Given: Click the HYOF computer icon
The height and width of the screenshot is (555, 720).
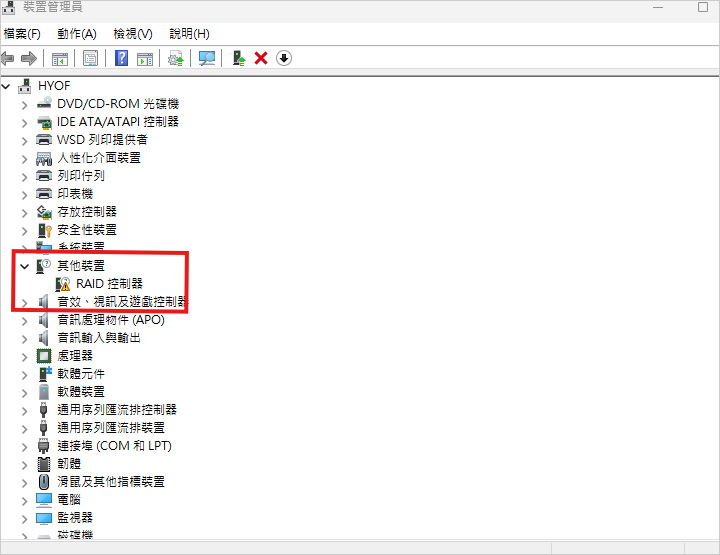Looking at the screenshot, I should (24, 85).
